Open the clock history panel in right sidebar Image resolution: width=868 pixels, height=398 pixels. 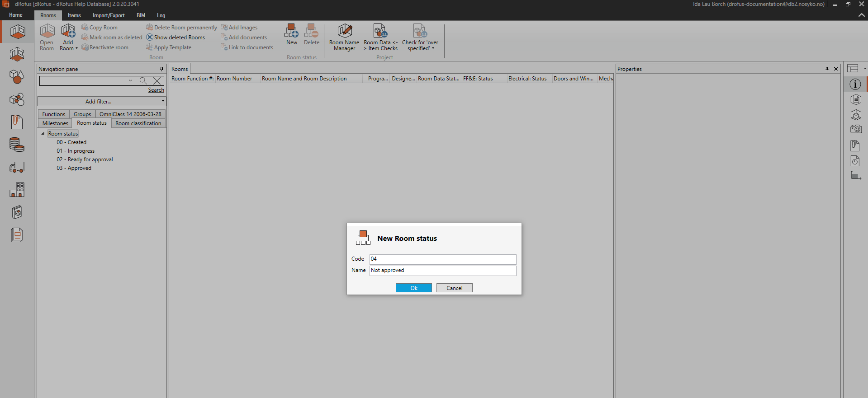pos(855,161)
